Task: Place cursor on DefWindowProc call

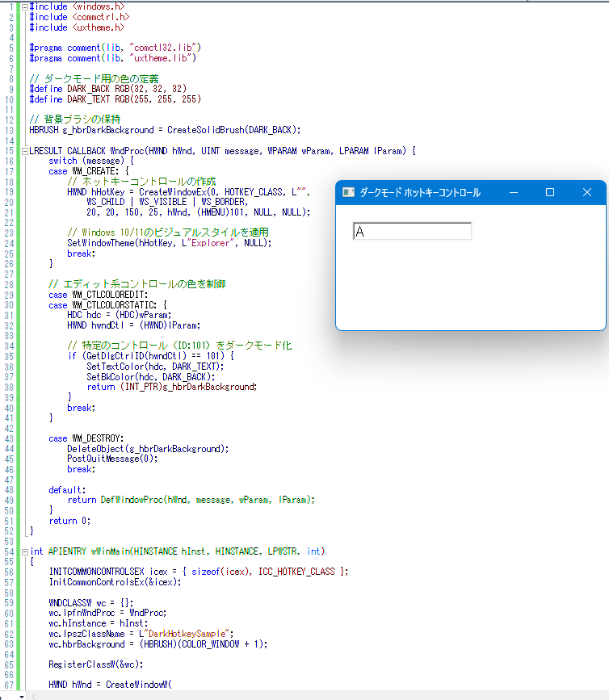Action: (129, 500)
